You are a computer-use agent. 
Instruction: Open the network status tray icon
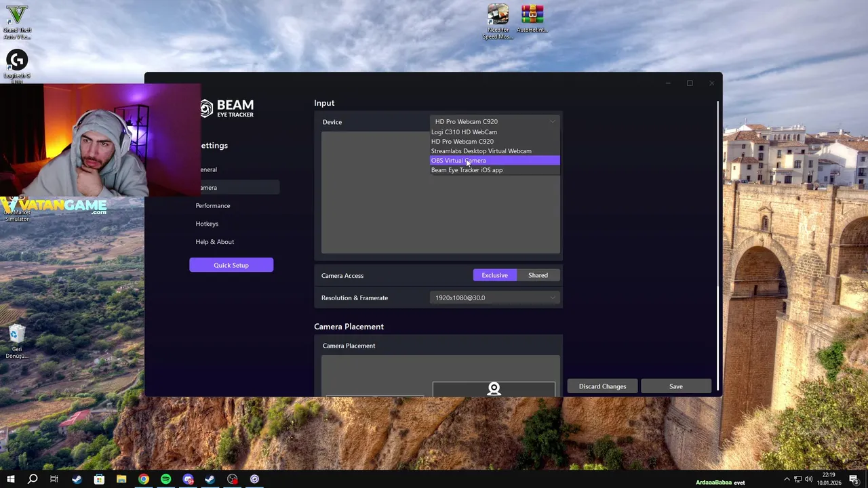click(x=797, y=479)
